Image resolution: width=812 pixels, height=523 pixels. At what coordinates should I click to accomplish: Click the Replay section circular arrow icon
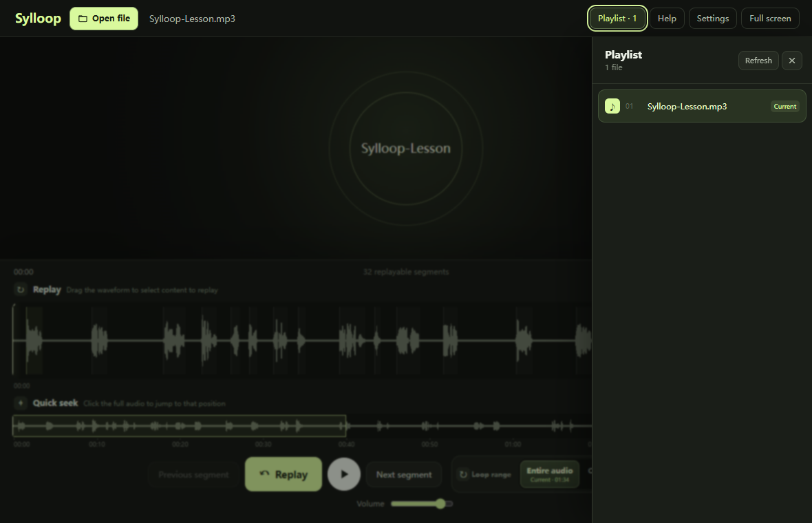20,290
